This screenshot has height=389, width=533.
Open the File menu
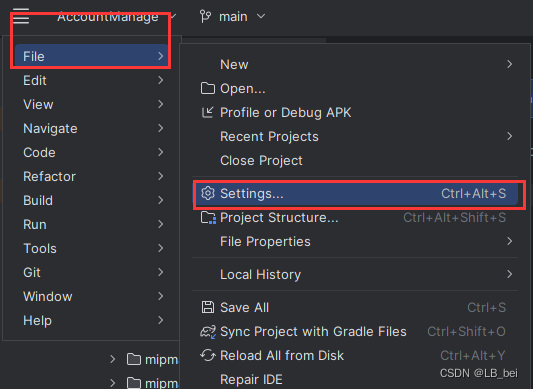pos(92,56)
